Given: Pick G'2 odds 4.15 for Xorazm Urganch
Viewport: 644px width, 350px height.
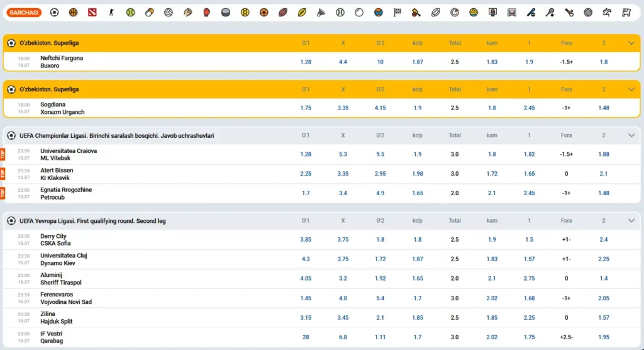Looking at the screenshot, I should [x=380, y=108].
